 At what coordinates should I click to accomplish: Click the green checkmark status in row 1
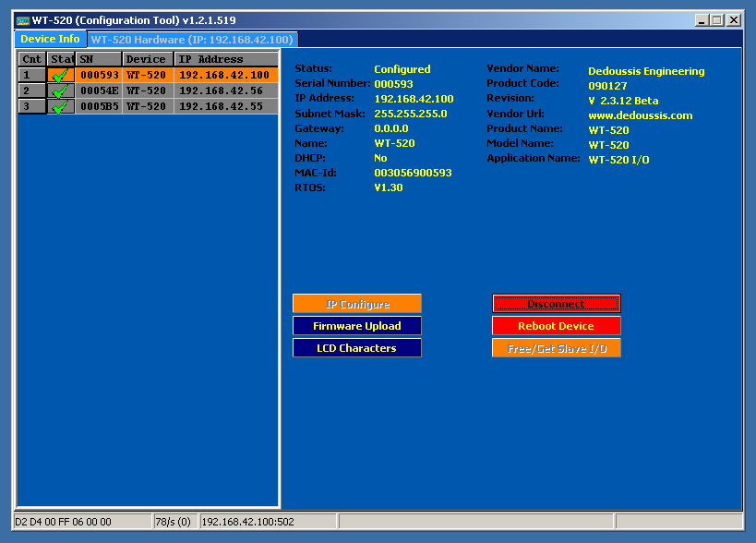(60, 75)
